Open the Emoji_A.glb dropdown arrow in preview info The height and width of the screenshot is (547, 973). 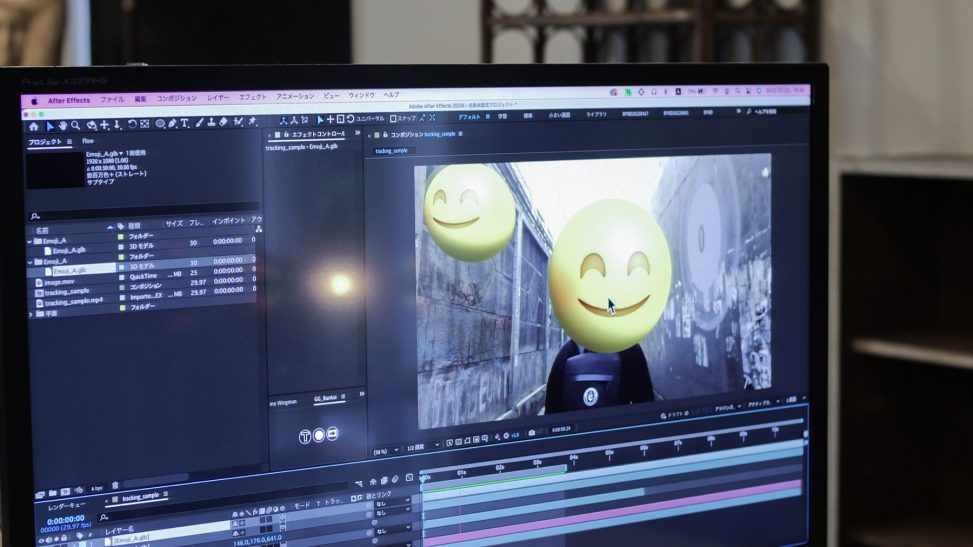(x=121, y=153)
